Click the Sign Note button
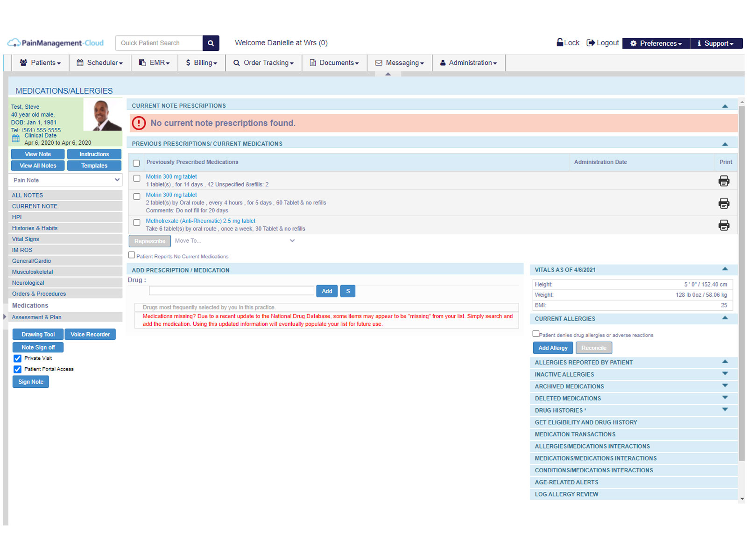Image resolution: width=747 pixels, height=560 pixels. coord(31,382)
